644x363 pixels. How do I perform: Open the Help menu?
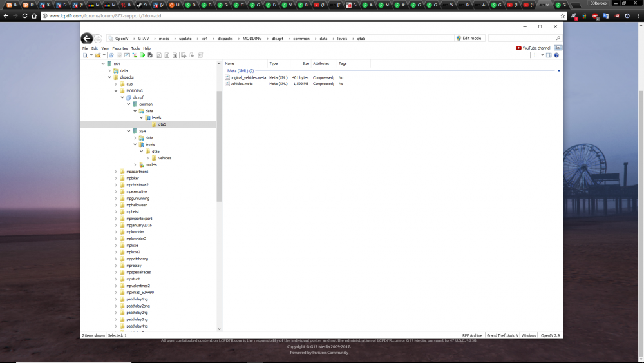tap(147, 48)
